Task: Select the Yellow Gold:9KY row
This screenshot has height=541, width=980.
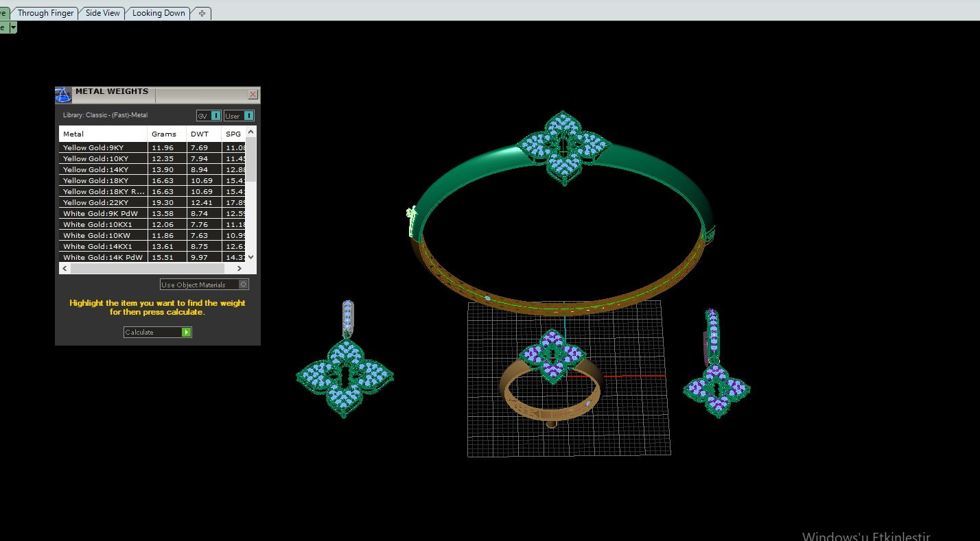Action: pyautogui.click(x=152, y=147)
